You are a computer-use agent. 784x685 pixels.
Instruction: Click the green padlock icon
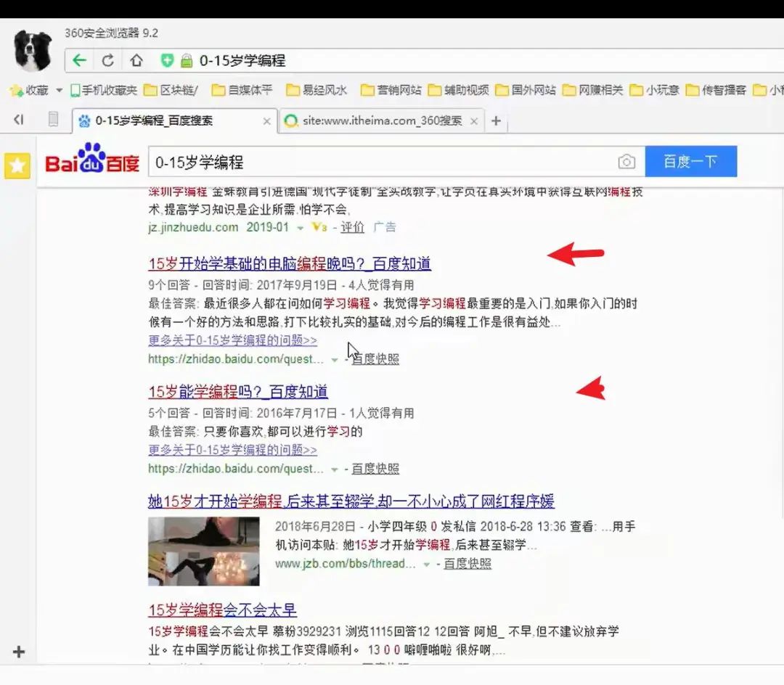186,61
